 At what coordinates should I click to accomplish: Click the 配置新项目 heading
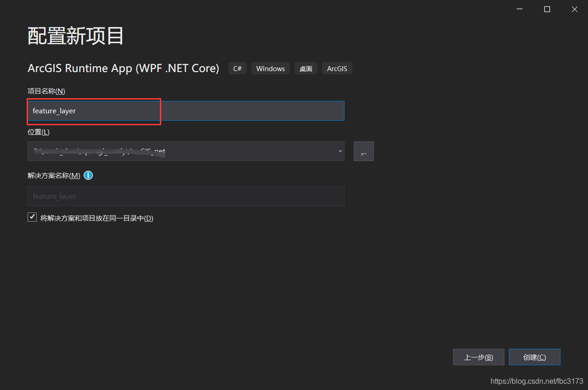76,36
